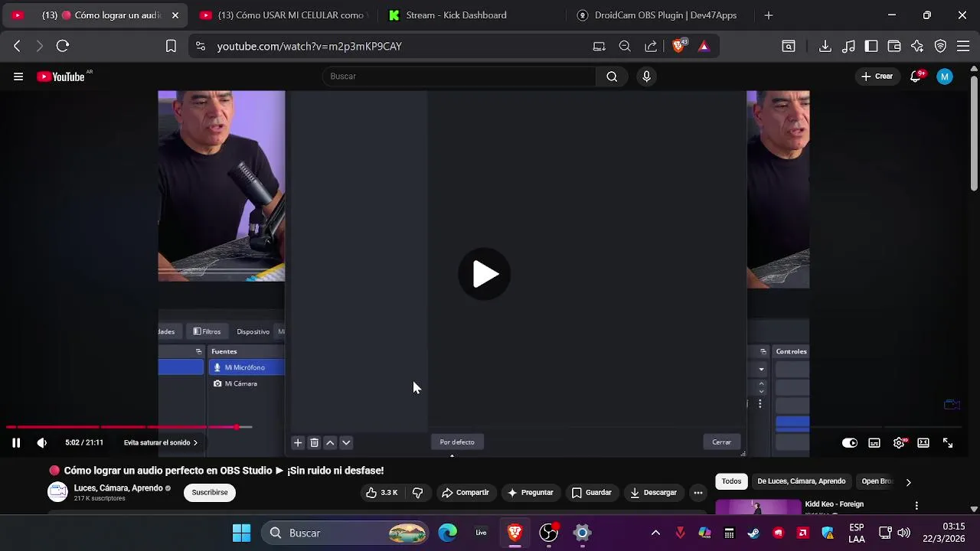Click the address bar URL
Image resolution: width=980 pixels, height=551 pixels.
309,46
